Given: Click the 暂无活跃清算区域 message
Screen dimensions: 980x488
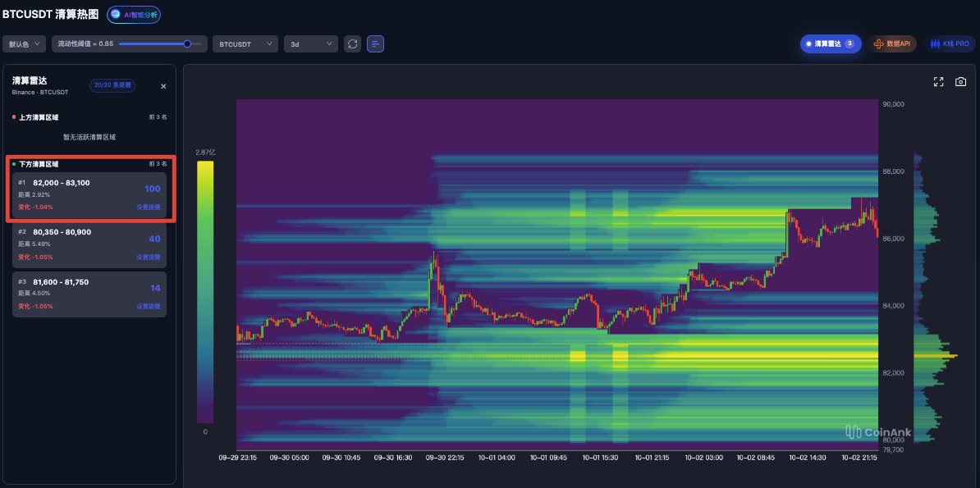Looking at the screenshot, I should point(89,137).
